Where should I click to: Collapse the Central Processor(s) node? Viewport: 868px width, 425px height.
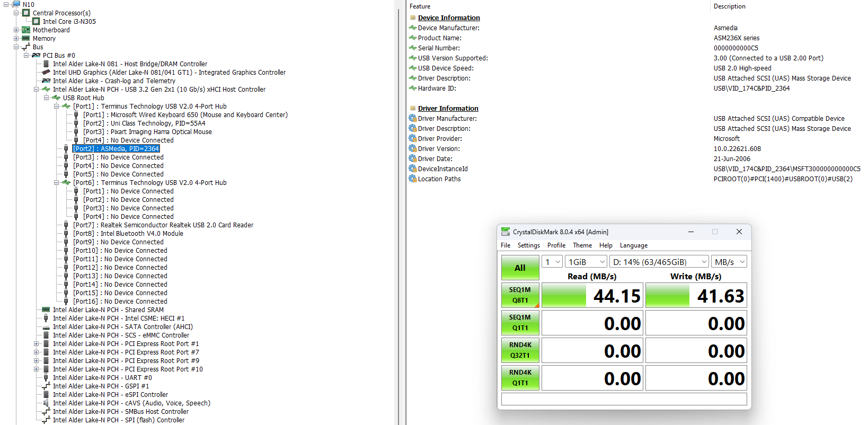pos(16,13)
